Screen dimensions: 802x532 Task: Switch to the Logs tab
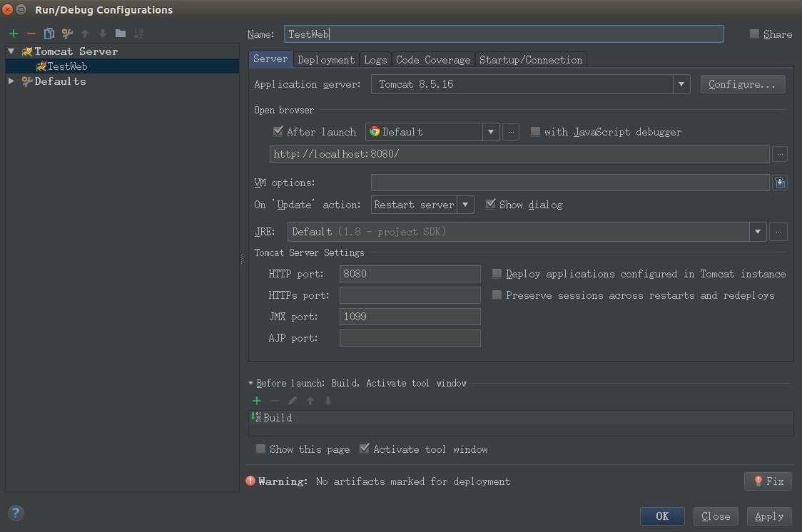(375, 60)
